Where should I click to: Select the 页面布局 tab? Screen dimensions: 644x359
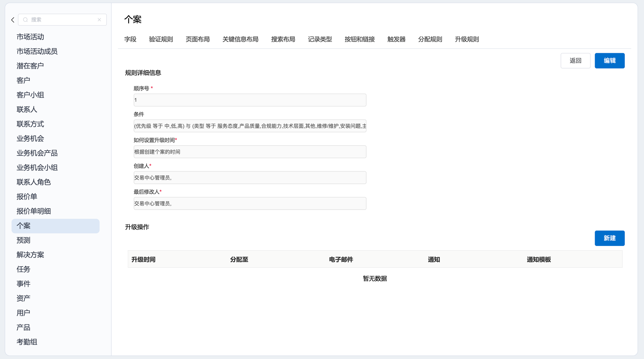click(197, 39)
